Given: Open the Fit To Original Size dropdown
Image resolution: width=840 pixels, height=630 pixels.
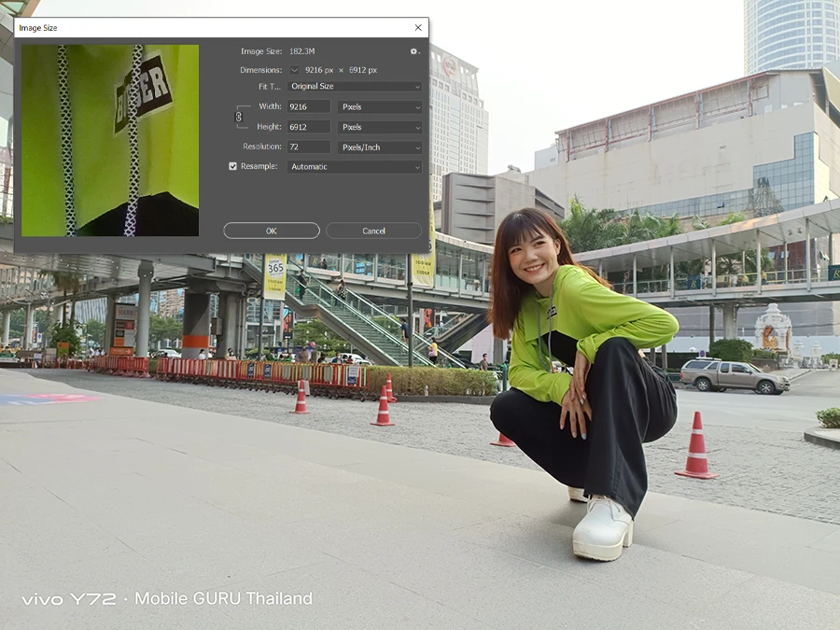Looking at the screenshot, I should point(354,87).
